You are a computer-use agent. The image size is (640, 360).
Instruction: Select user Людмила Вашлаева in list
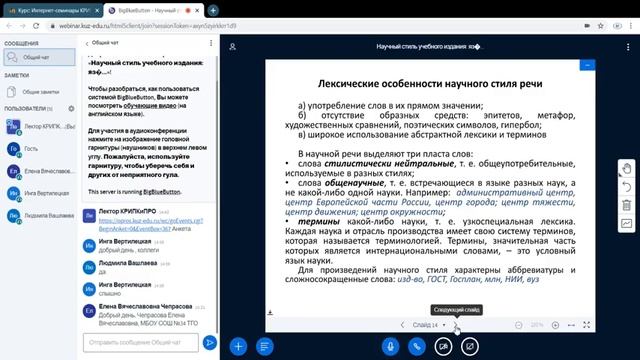41,216
